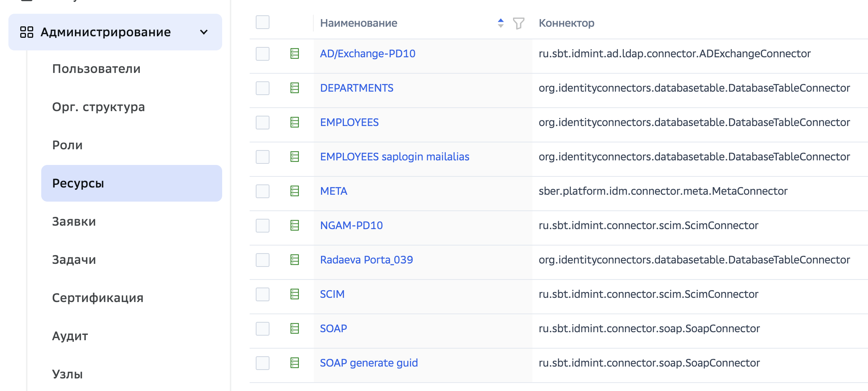Image resolution: width=868 pixels, height=391 pixels.
Task: Click the green icon in the EMPLOYEES row
Action: (295, 122)
